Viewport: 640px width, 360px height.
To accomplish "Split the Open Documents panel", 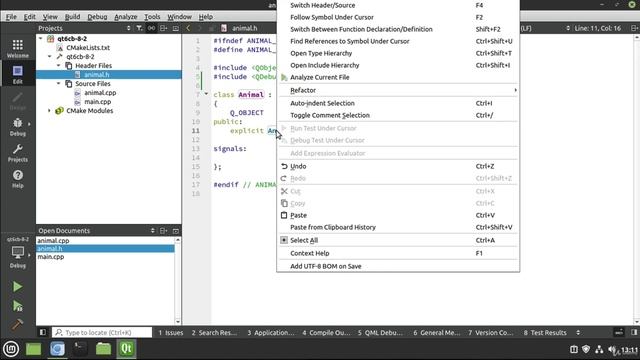I will click(x=163, y=231).
